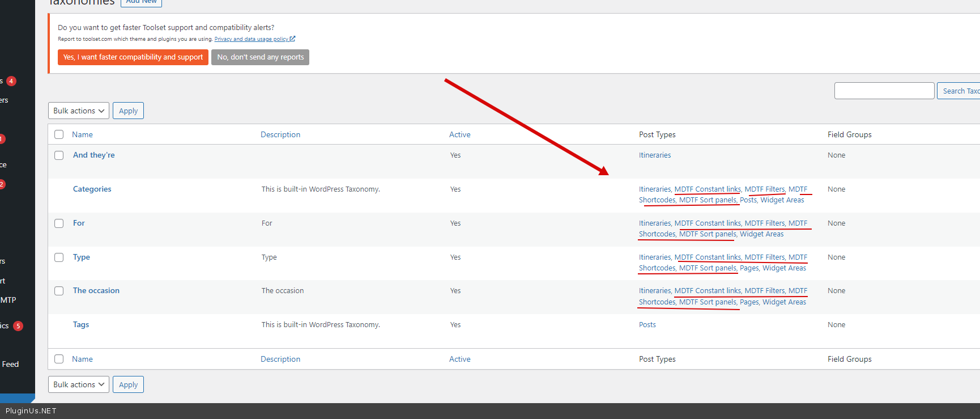980x419 pixels.
Task: Click the Search Taxonomies button
Action: [x=960, y=91]
